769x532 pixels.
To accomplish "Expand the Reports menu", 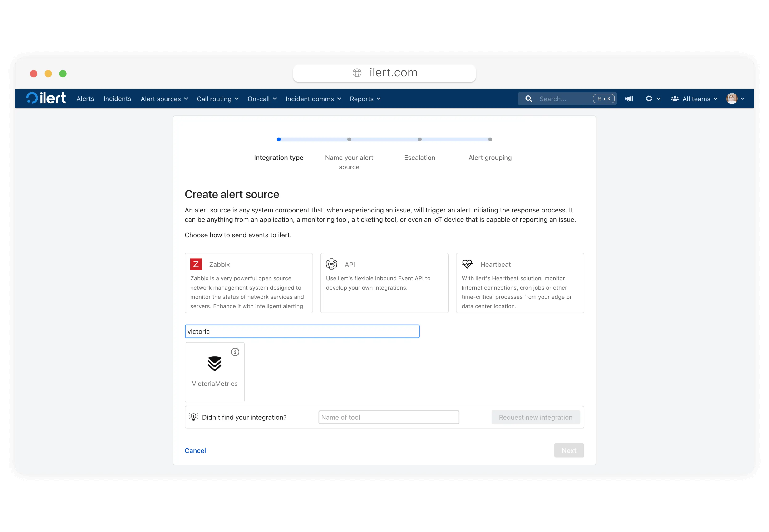I will coord(365,99).
